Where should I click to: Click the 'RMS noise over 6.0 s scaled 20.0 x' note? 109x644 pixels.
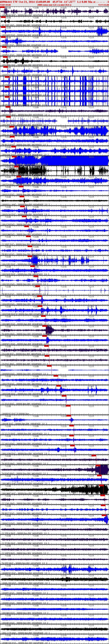click(54, 5)
